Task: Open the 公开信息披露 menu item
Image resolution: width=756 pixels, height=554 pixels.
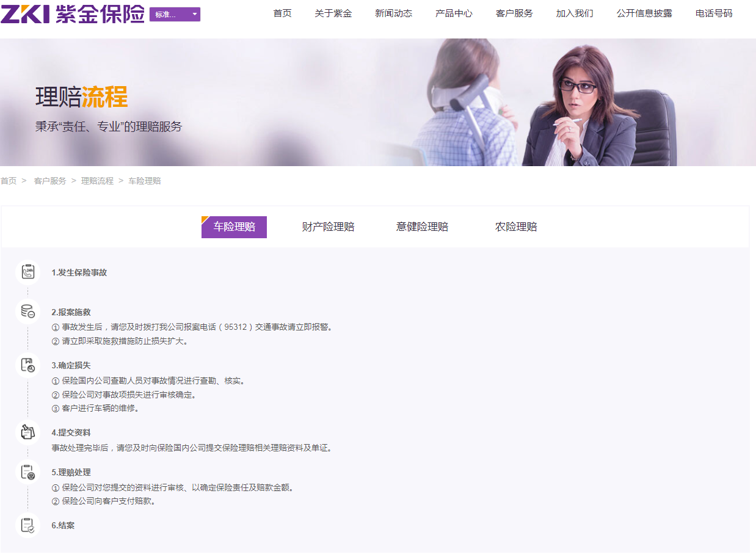Action: pyautogui.click(x=644, y=13)
